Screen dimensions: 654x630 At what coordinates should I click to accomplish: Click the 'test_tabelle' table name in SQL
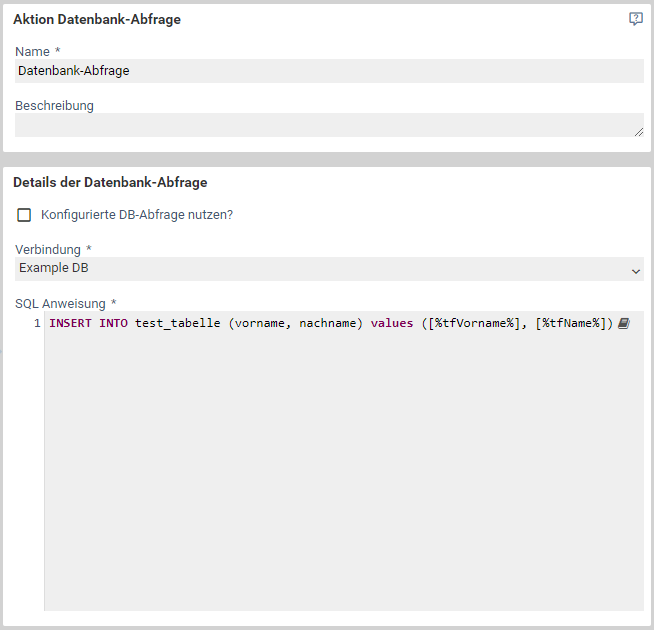coord(177,323)
